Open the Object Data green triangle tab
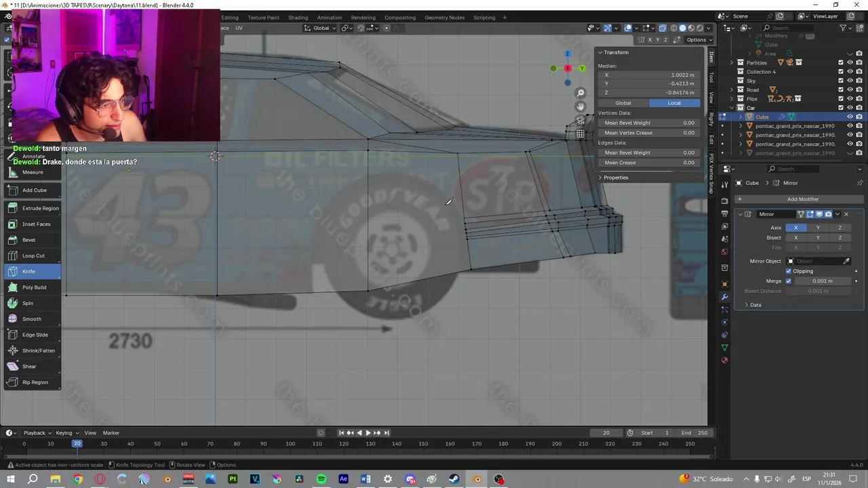The height and width of the screenshot is (488, 868). [x=724, y=348]
